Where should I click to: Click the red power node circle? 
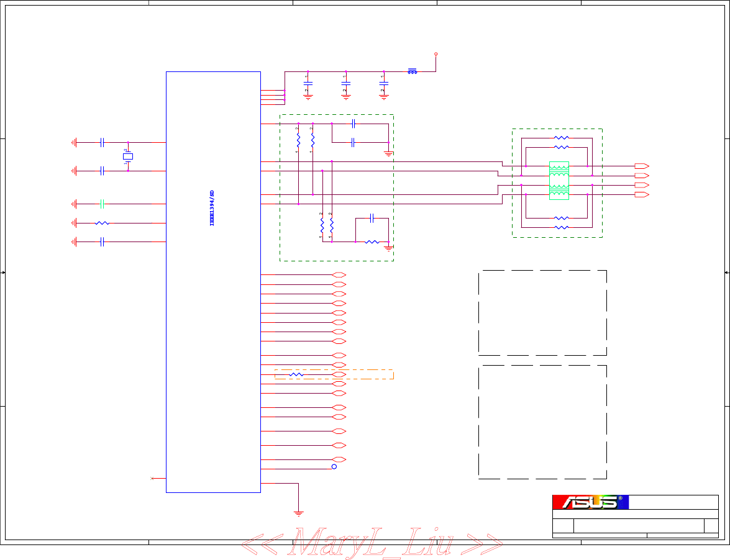pos(436,54)
